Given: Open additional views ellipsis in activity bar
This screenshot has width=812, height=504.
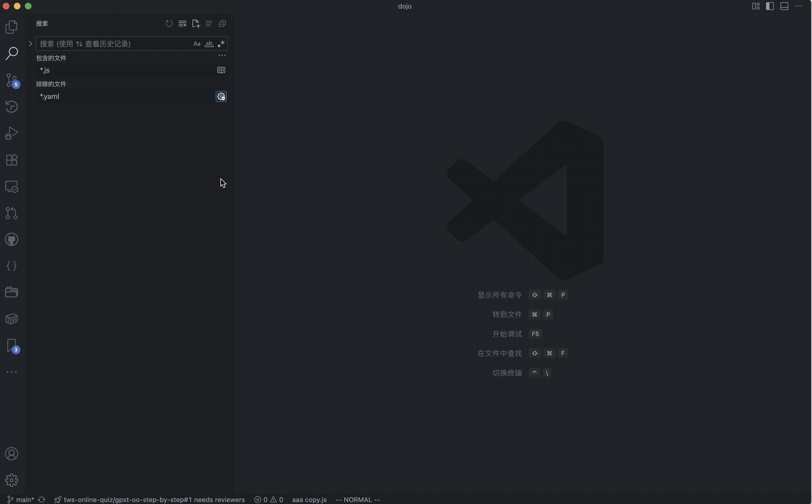Looking at the screenshot, I should (x=12, y=372).
